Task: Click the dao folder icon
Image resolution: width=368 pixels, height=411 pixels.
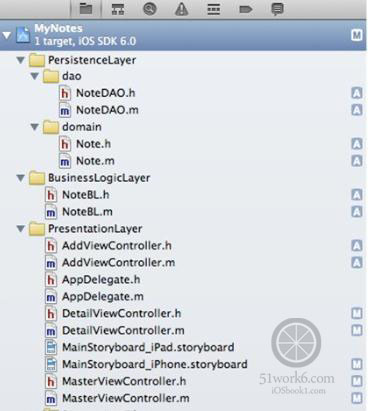Action: click(x=51, y=76)
